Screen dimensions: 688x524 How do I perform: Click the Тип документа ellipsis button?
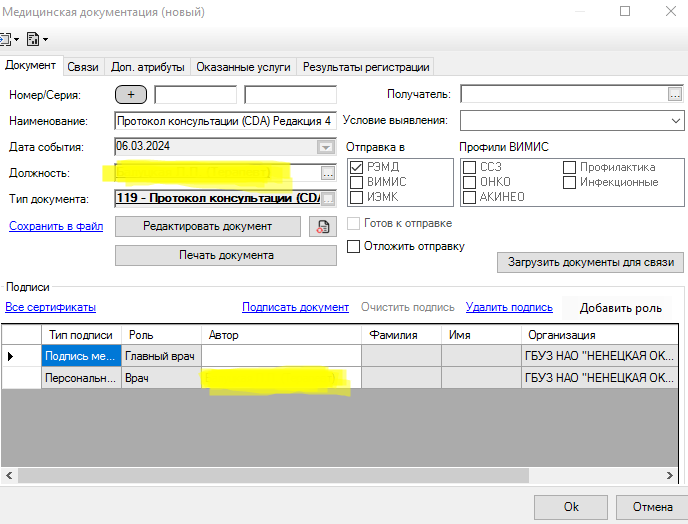click(x=327, y=199)
